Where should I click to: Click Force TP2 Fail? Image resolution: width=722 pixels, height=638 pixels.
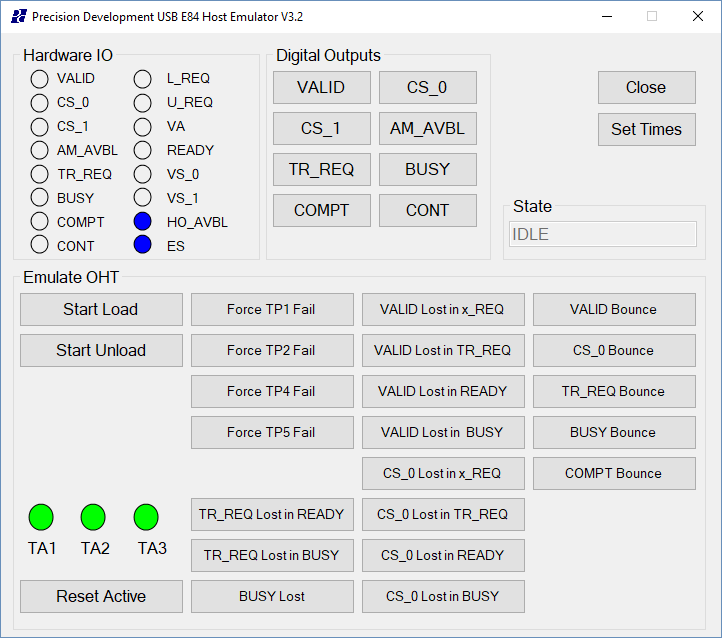point(272,350)
